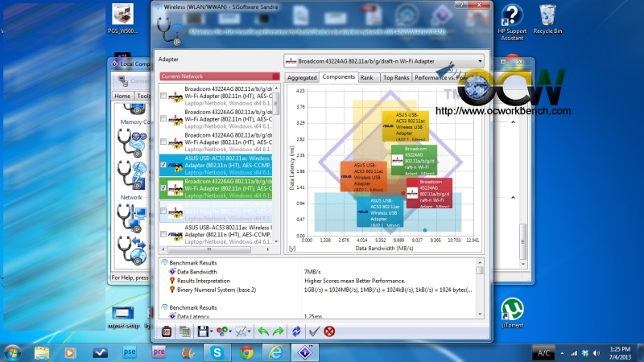This screenshot has height=362, width=644.
Task: Switch to the Rank tab
Action: 367,77
